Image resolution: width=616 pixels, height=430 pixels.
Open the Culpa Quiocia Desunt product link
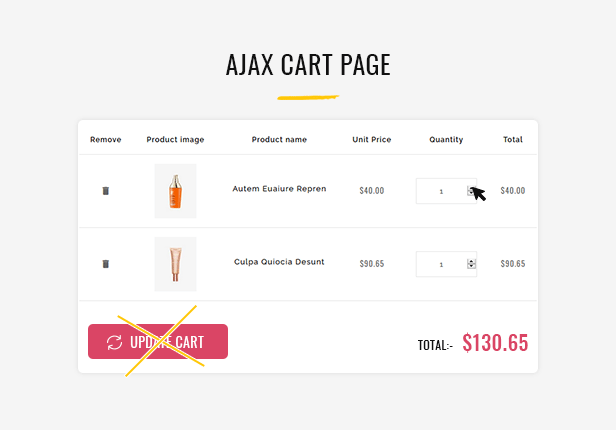point(279,262)
